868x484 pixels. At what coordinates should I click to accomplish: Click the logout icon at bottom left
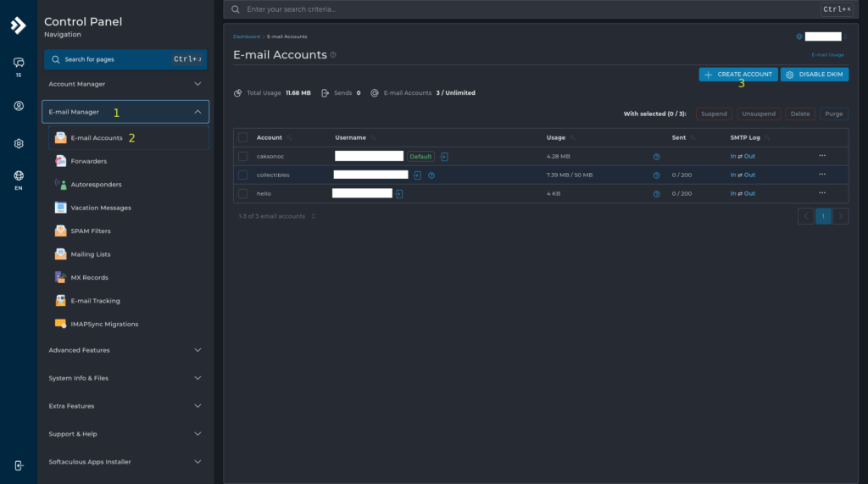click(19, 465)
